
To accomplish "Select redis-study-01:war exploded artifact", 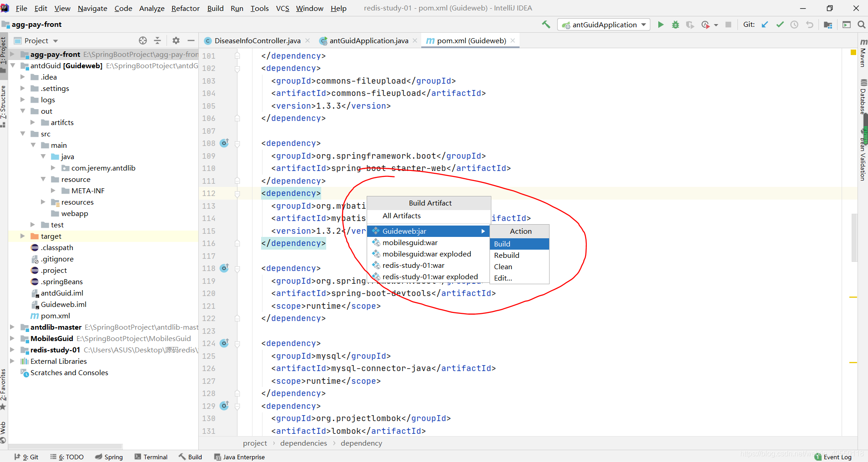I will (x=429, y=276).
